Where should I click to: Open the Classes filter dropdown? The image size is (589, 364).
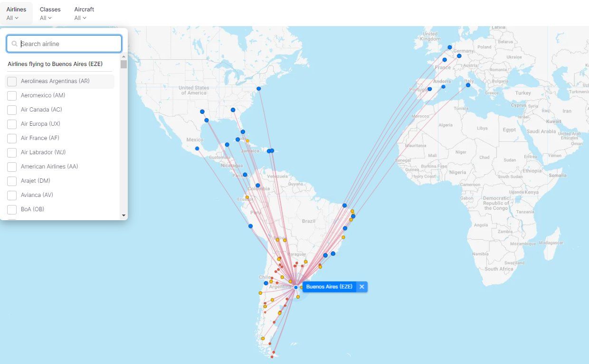pyautogui.click(x=50, y=13)
